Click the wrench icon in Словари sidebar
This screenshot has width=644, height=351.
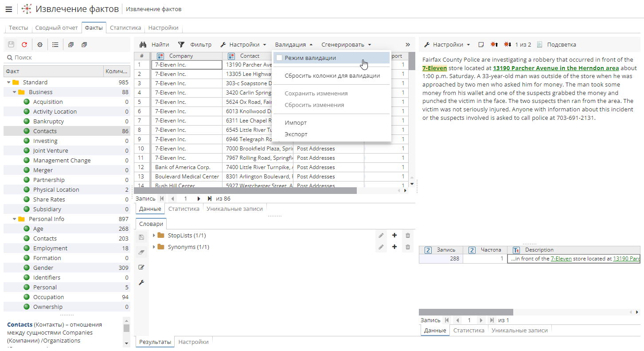point(141,282)
